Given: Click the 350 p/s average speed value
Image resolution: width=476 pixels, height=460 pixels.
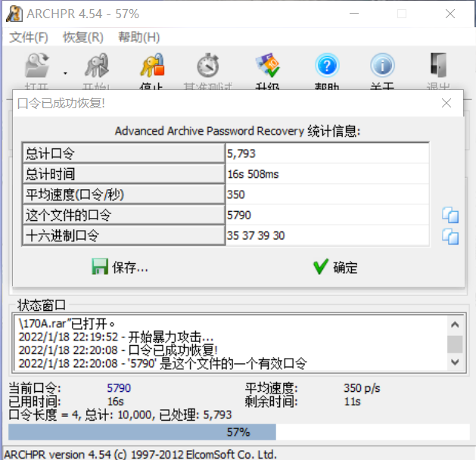Looking at the screenshot, I should [x=362, y=388].
